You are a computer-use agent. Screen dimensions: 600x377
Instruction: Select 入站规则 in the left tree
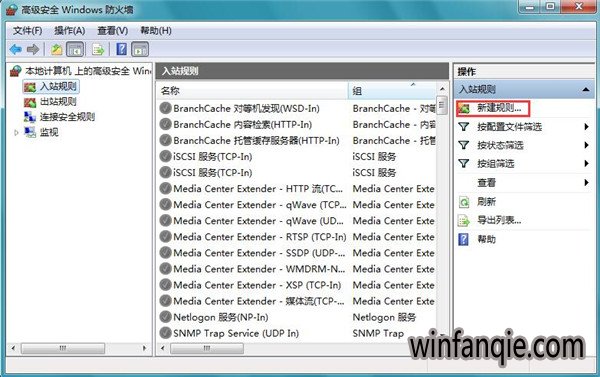58,86
